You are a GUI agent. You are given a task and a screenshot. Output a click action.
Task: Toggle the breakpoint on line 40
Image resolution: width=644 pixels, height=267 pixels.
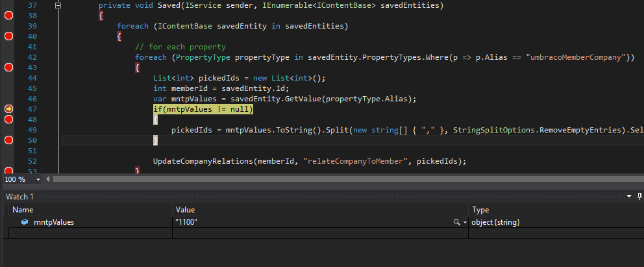8,36
